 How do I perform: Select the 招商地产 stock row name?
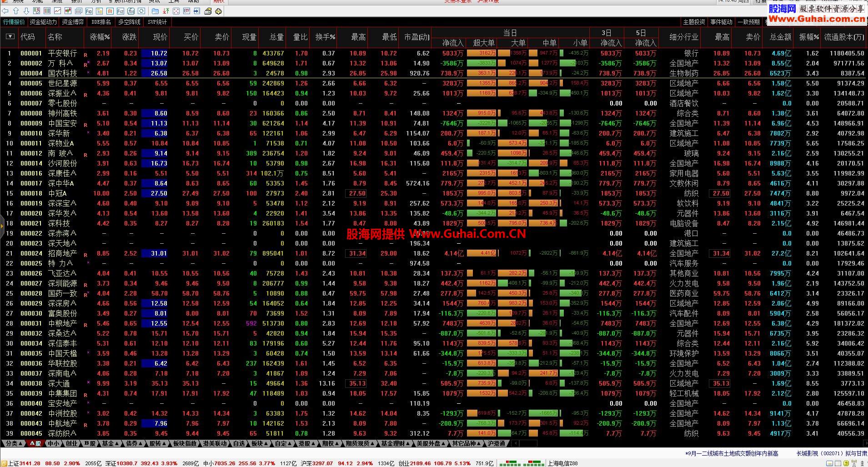coord(62,253)
